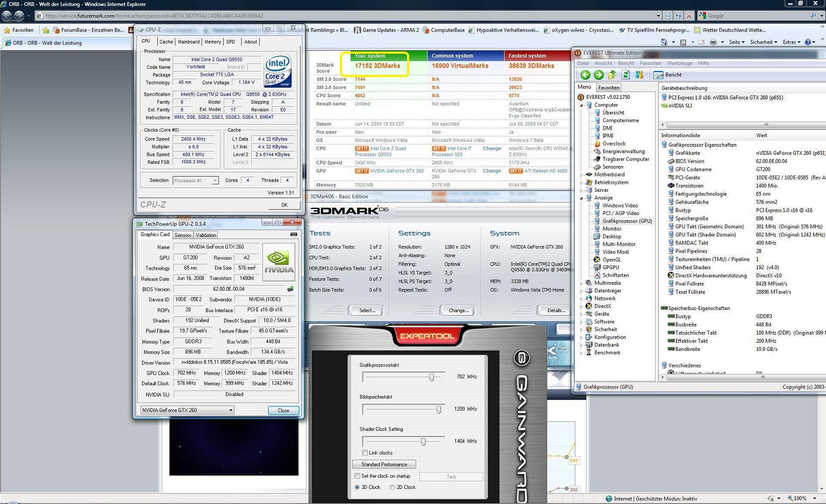826x504 pixels.
Task: Select the Overclock entry in the EVEREST tree
Action: click(x=614, y=143)
